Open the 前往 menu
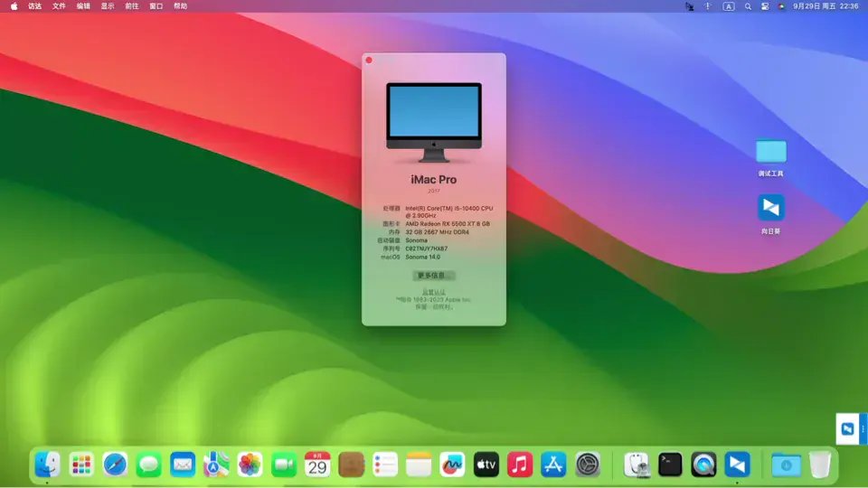Viewport: 868px width, 488px height. [x=132, y=6]
